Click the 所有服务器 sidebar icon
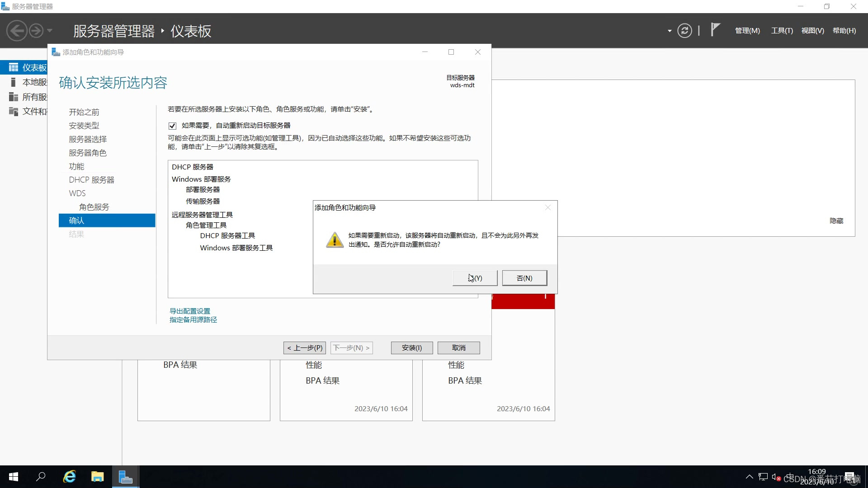 13,97
